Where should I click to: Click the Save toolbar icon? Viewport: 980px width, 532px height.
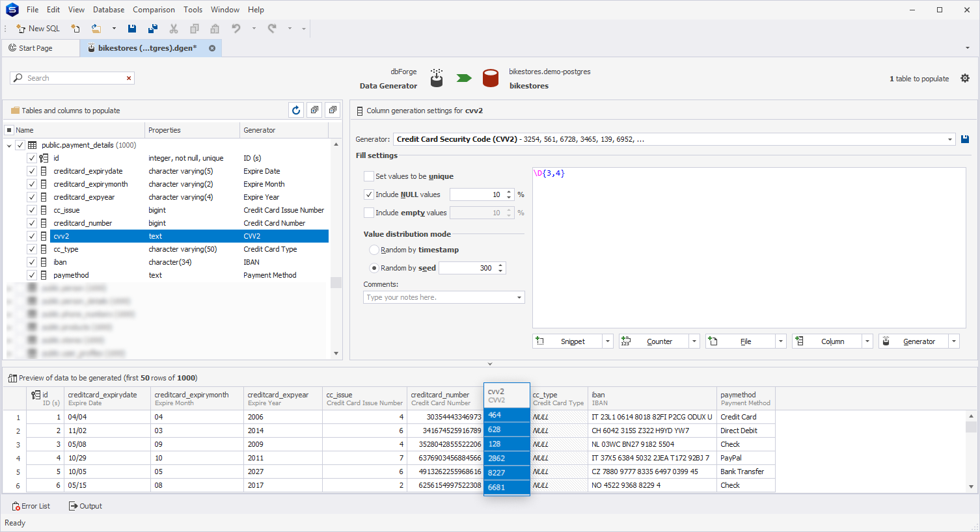132,29
